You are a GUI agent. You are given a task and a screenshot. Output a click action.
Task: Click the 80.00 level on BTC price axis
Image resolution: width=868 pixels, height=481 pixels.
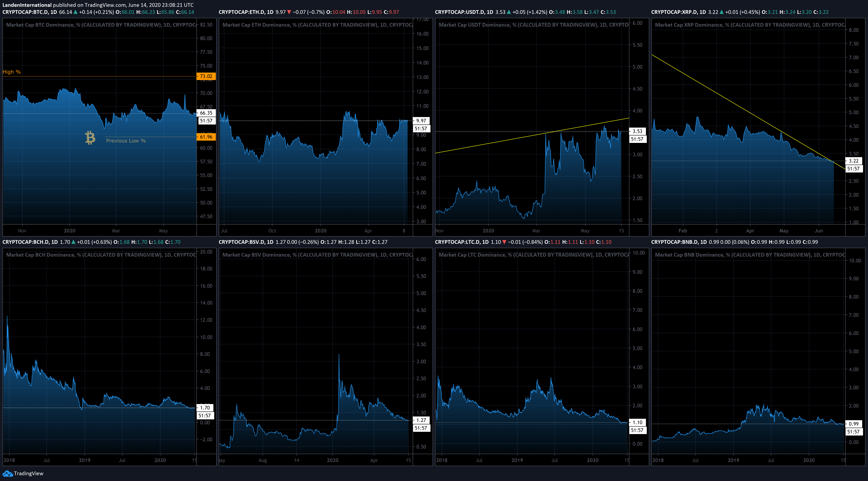coord(206,38)
